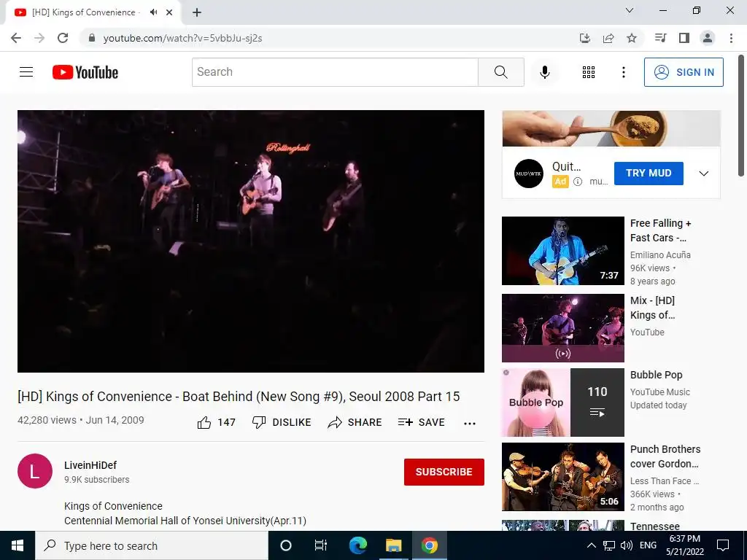Go to YouTube home via the logo

click(x=85, y=72)
